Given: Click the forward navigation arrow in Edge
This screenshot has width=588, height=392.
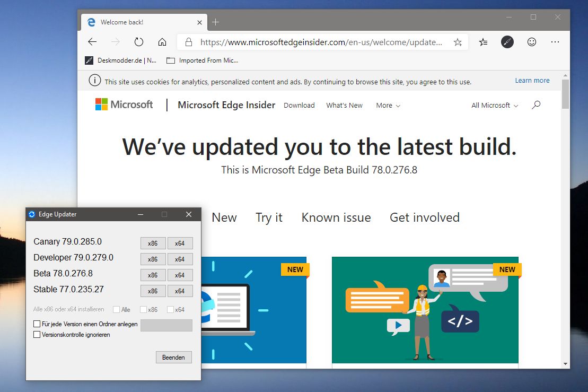Looking at the screenshot, I should 116,41.
